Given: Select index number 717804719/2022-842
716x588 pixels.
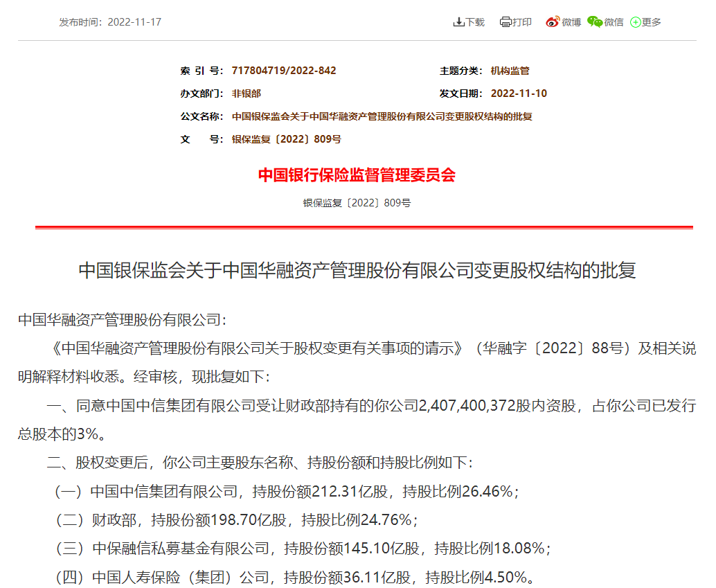Looking at the screenshot, I should pos(284,71).
